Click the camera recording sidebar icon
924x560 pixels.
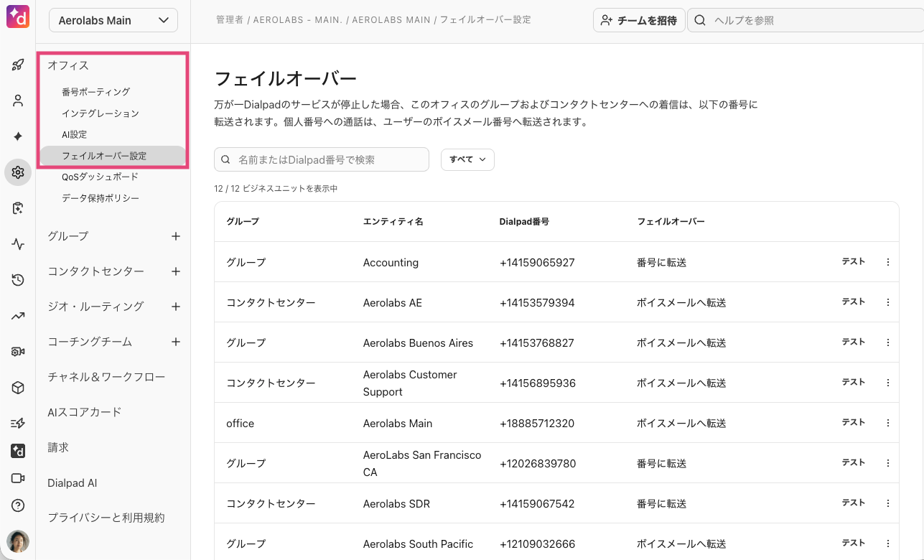point(18,352)
